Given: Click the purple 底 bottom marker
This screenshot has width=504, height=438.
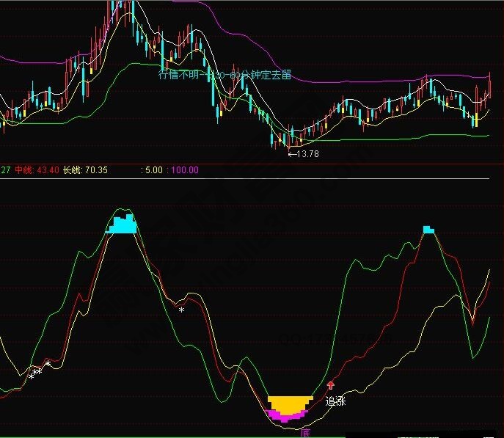Looking at the screenshot, I should 306,434.
